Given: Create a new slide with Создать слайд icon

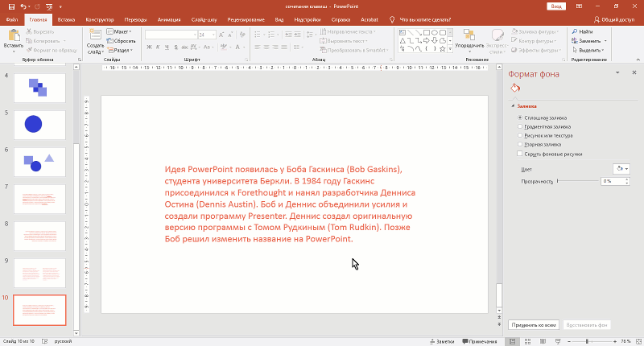Looking at the screenshot, I should [x=95, y=35].
